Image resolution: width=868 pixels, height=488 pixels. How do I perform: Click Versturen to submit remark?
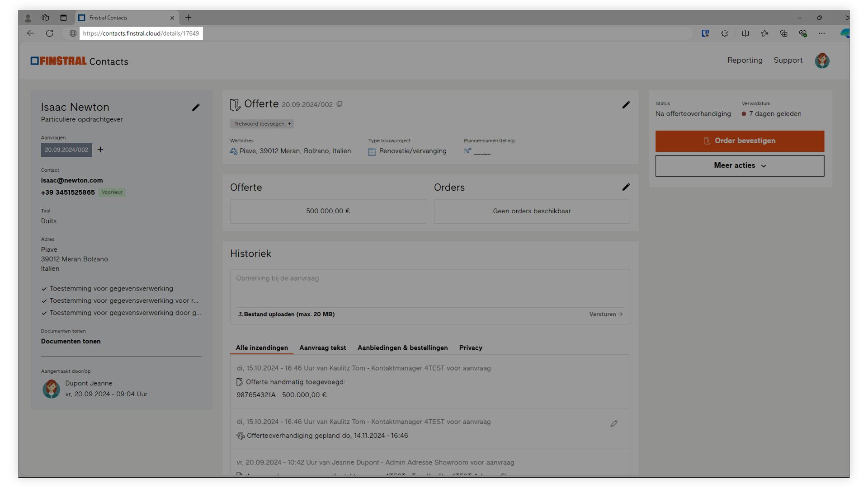coord(606,314)
